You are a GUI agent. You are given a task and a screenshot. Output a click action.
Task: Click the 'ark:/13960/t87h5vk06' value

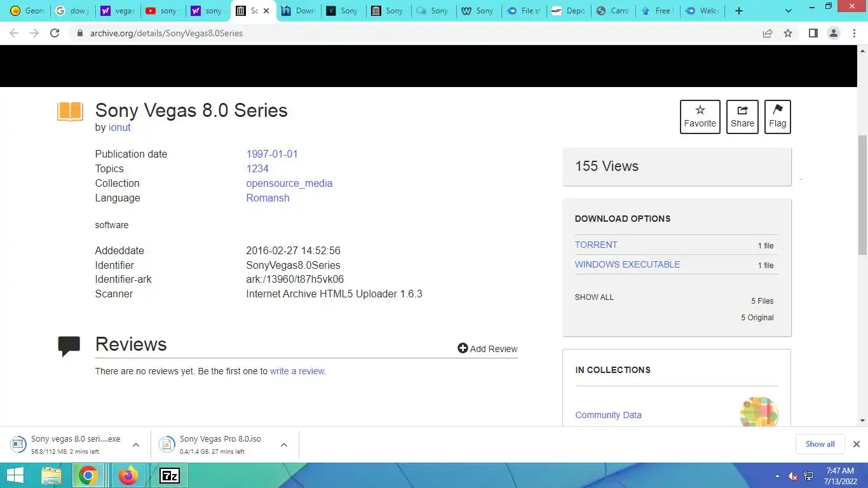click(295, 279)
